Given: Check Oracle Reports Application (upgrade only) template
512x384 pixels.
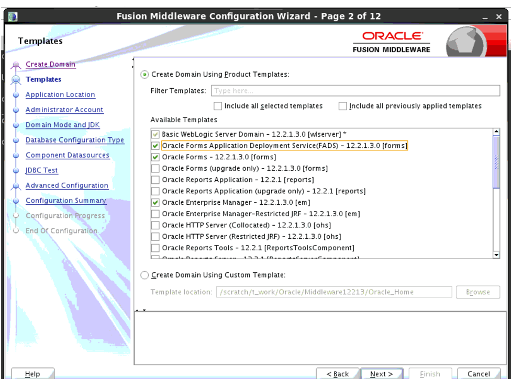Looking at the screenshot, I should point(155,191).
